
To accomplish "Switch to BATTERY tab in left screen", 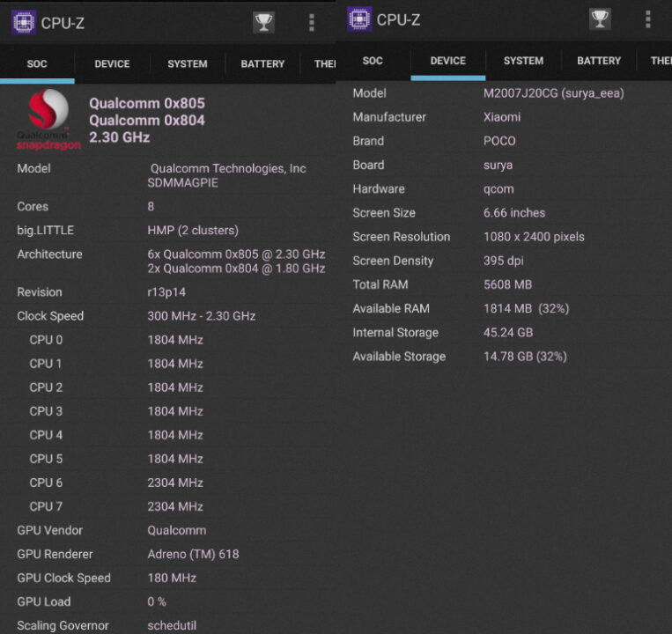I will point(262,64).
